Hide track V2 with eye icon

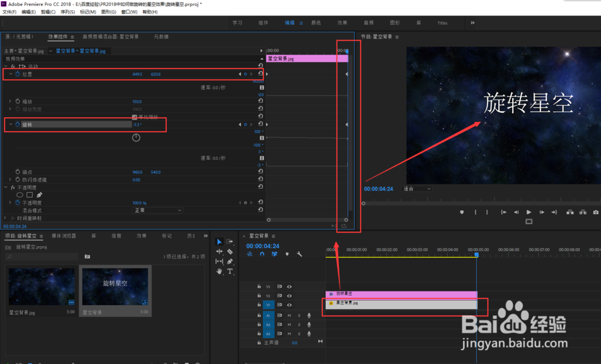click(290, 296)
